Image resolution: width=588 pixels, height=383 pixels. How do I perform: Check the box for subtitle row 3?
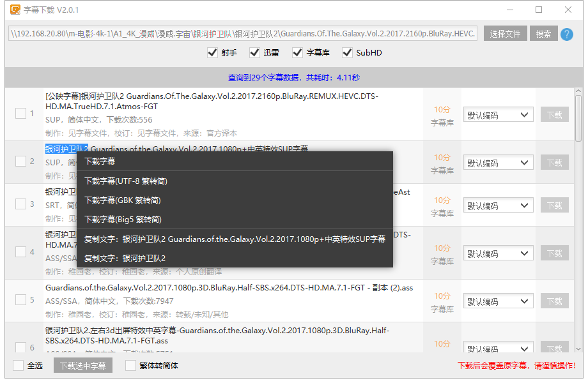(20, 204)
